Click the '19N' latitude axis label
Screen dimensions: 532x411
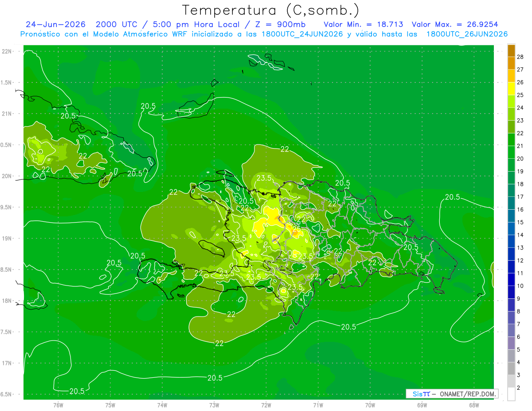(7, 239)
